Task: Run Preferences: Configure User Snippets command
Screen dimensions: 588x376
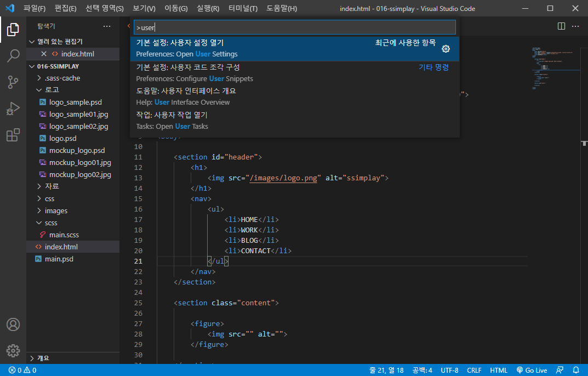Action: (x=295, y=73)
